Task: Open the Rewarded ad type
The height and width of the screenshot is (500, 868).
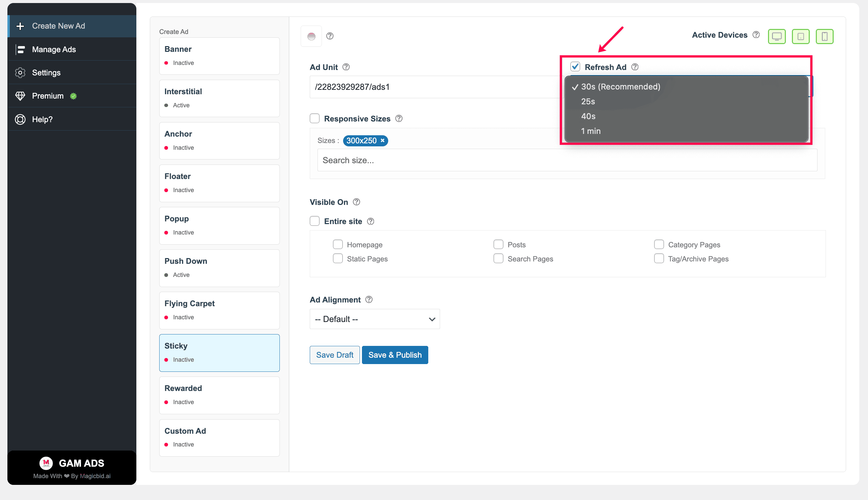Action: point(219,395)
